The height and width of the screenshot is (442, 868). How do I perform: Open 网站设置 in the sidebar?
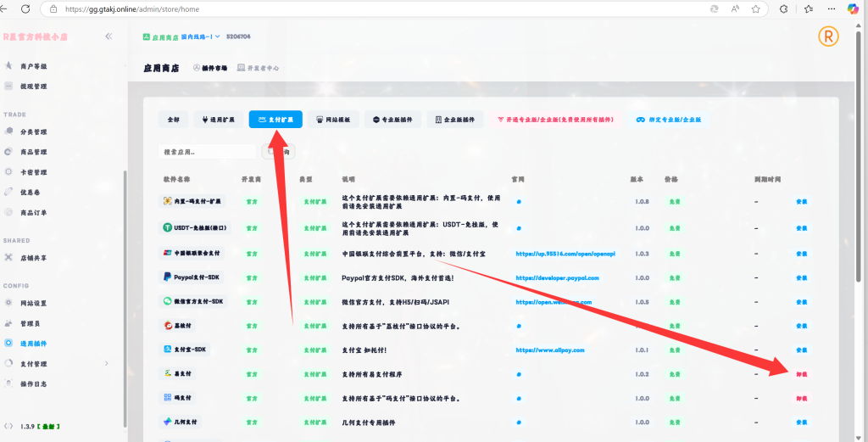33,303
